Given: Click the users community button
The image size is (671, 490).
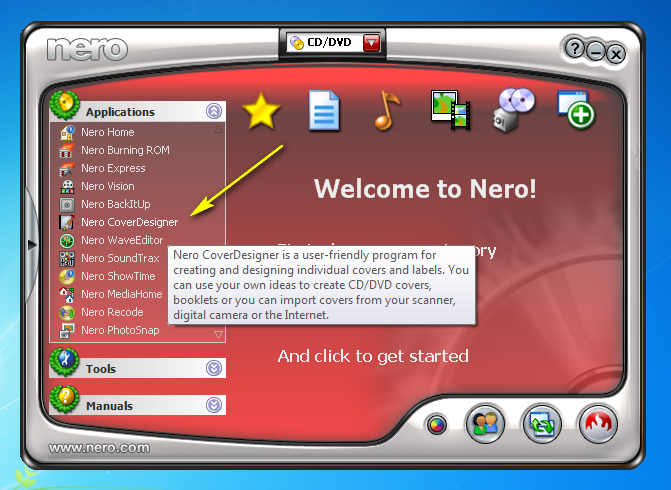Looking at the screenshot, I should pos(485,423).
